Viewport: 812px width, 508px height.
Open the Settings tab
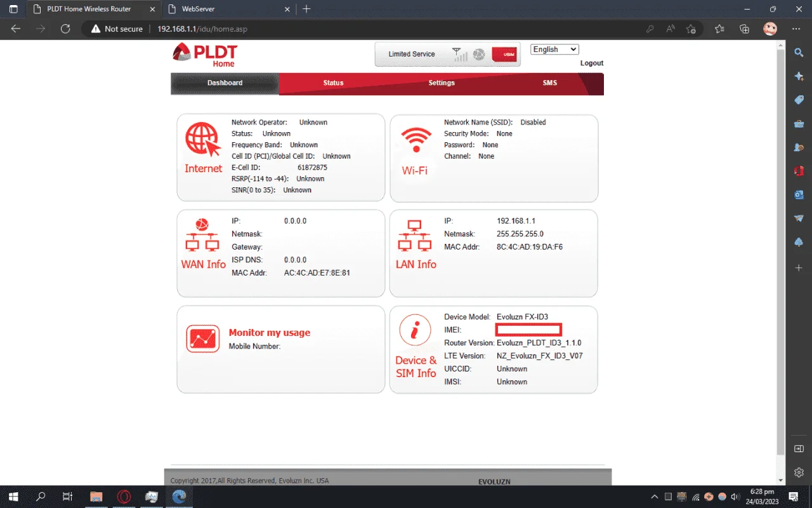click(442, 83)
